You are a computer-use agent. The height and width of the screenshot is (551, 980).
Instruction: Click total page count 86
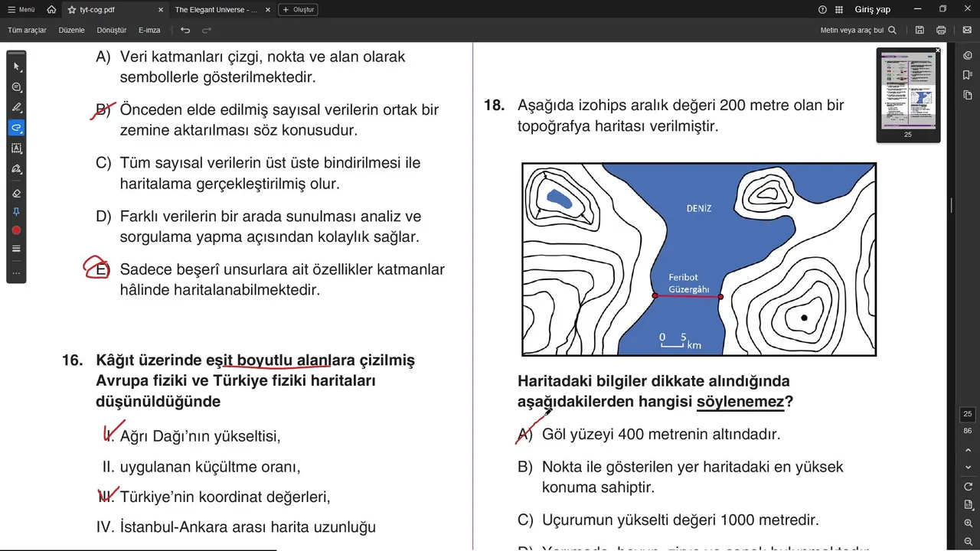pyautogui.click(x=968, y=431)
